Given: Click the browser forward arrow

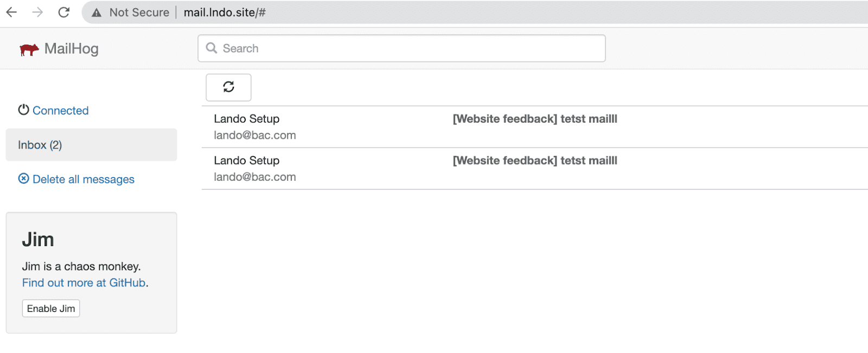Looking at the screenshot, I should point(37,12).
